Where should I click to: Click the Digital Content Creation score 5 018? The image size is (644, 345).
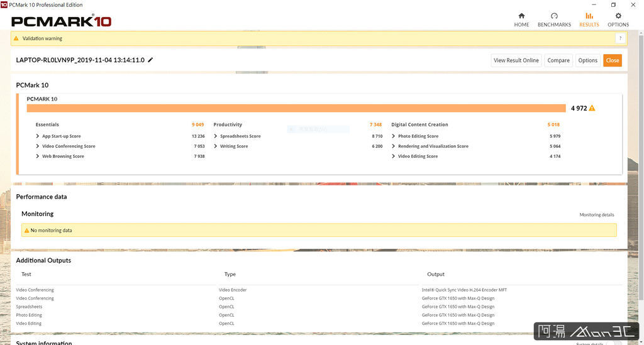(x=553, y=124)
